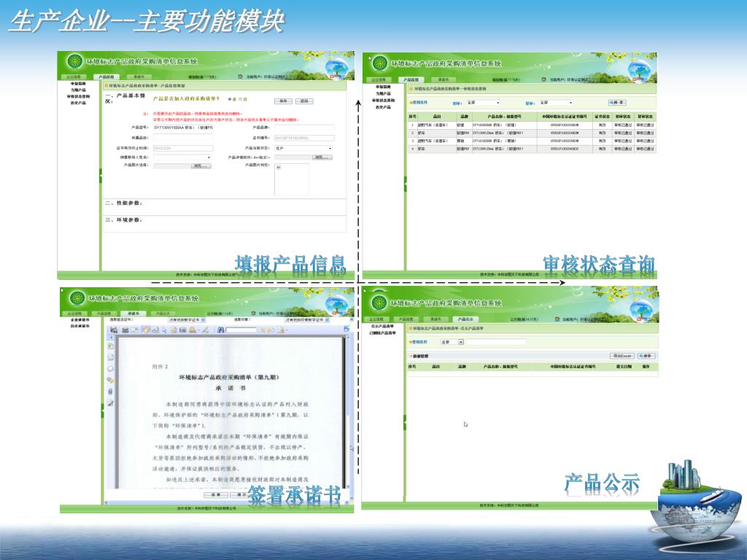Click the horizontal scrollbar under PDF viewer
This screenshot has height=560, width=747.
(226, 501)
